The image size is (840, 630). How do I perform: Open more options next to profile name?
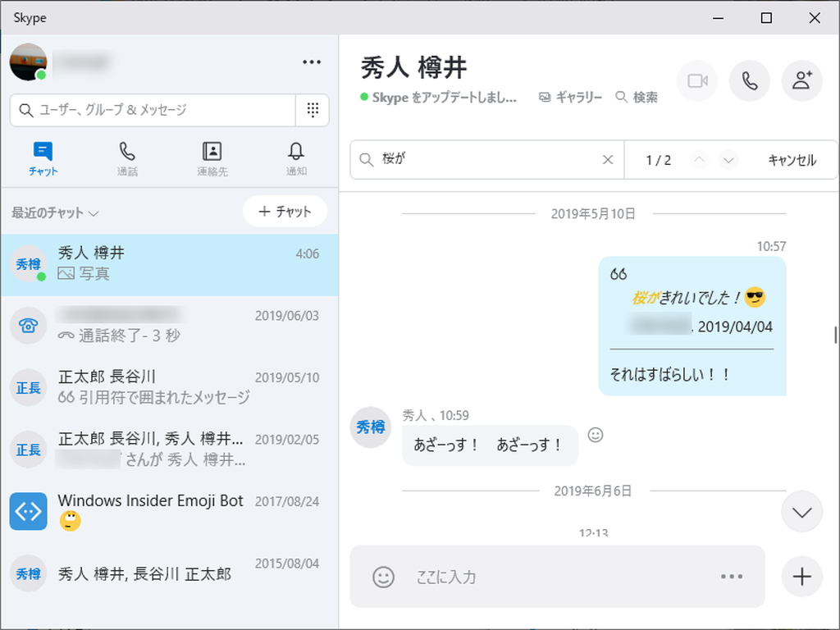[x=312, y=62]
